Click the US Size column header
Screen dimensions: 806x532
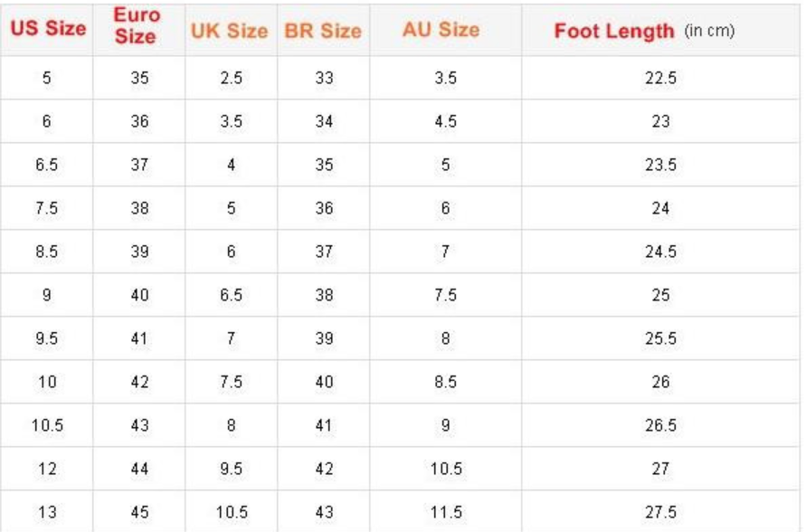48,29
